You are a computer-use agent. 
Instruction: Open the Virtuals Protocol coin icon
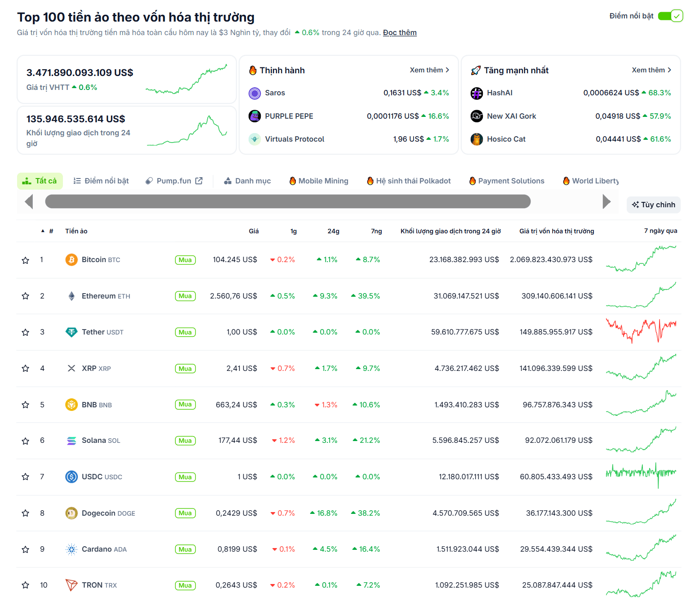(x=255, y=139)
